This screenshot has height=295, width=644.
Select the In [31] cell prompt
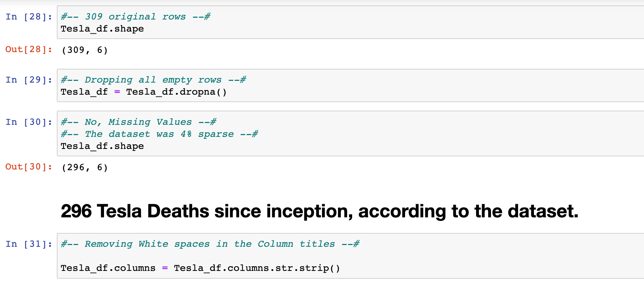pos(29,244)
